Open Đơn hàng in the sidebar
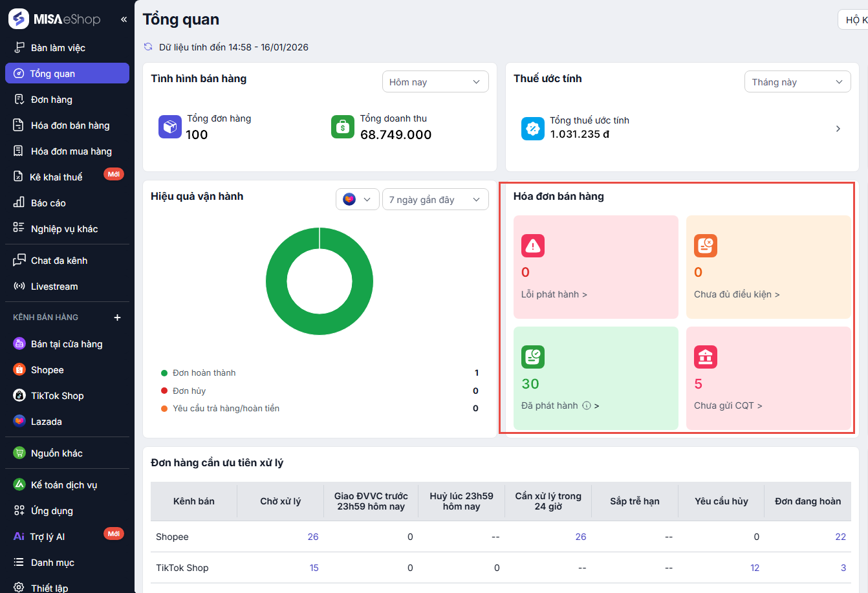 click(52, 100)
